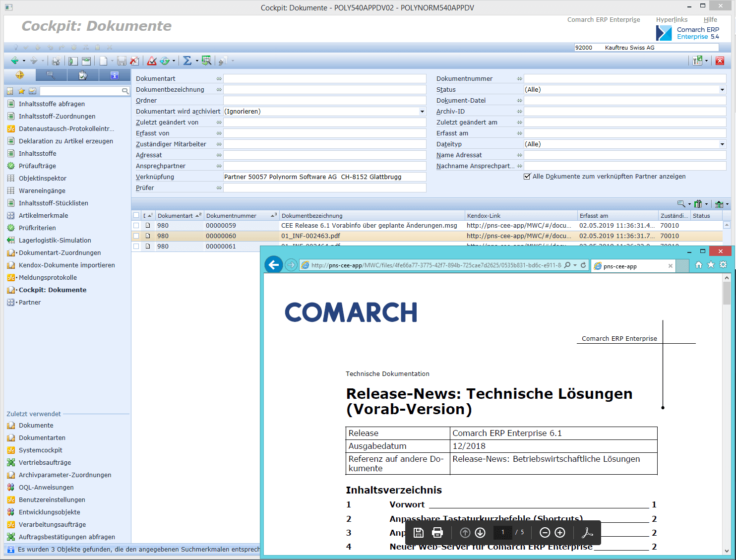Viewport: 736px width, 560px height.
Task: Open 'Lagerlogistik-Simulation' in sidebar
Action: coord(55,241)
